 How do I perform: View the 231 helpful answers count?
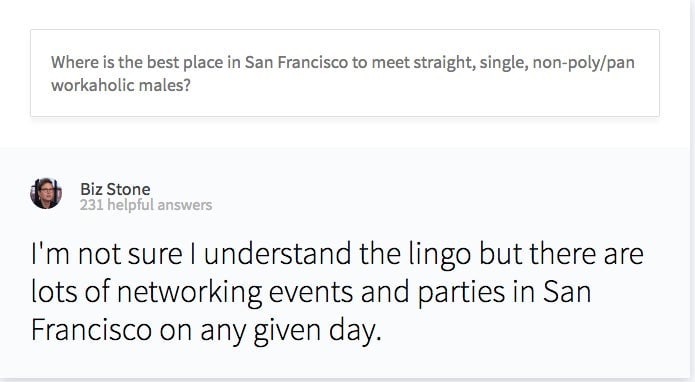tap(146, 205)
